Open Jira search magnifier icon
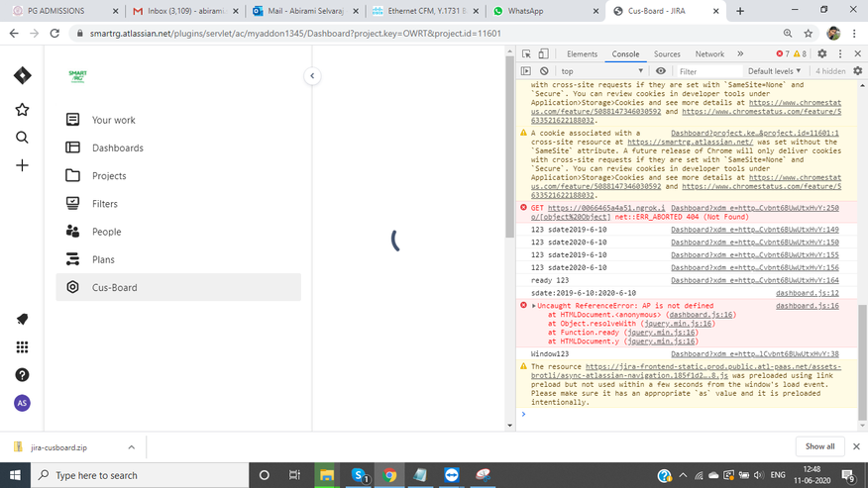 22,138
